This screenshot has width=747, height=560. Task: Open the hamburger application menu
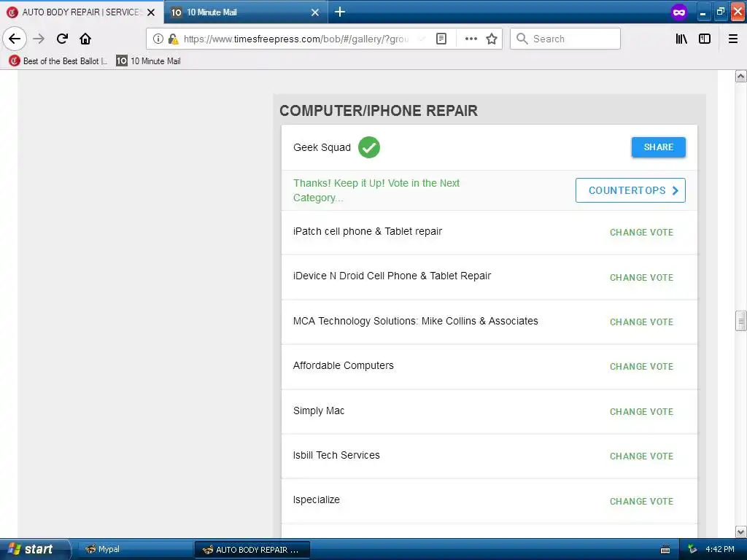[733, 39]
